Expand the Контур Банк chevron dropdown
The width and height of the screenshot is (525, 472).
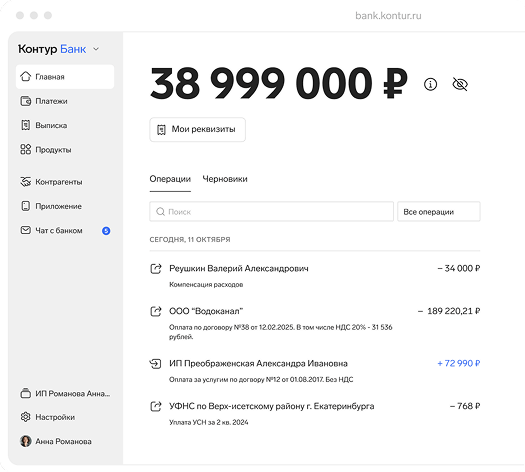coord(96,49)
